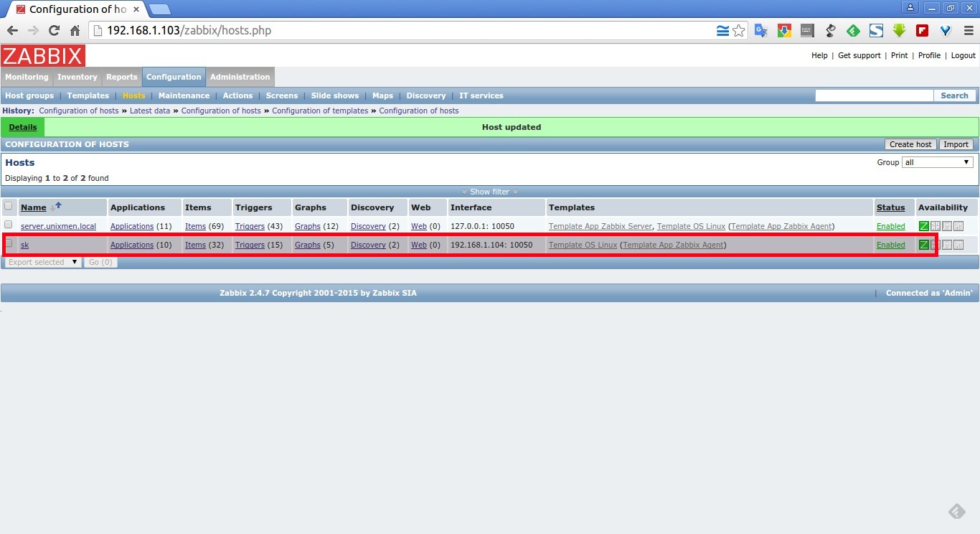The image size is (980, 534).
Task: Click the IPMI availability icon for server.unixmen.local
Action: 958,226
